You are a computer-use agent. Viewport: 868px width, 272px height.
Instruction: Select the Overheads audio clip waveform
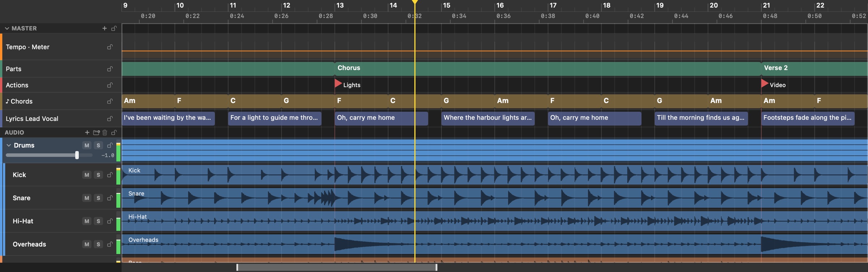(495, 245)
